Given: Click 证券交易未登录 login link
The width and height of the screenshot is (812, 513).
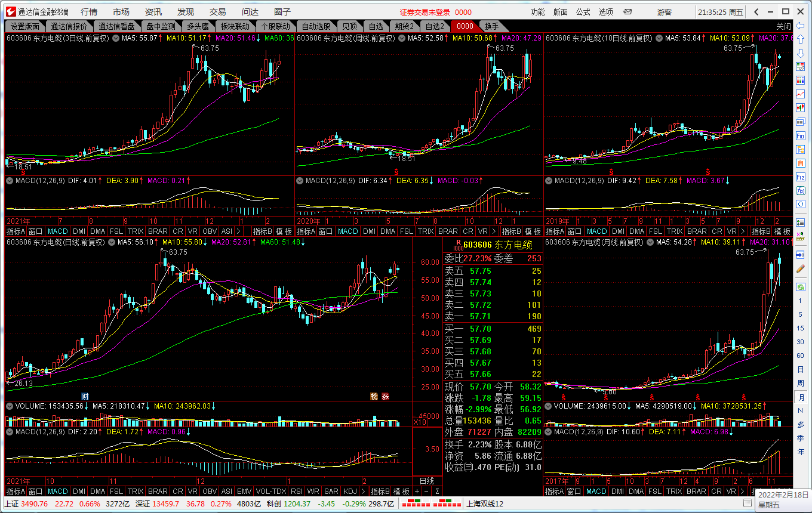Looking at the screenshot, I should [x=425, y=12].
